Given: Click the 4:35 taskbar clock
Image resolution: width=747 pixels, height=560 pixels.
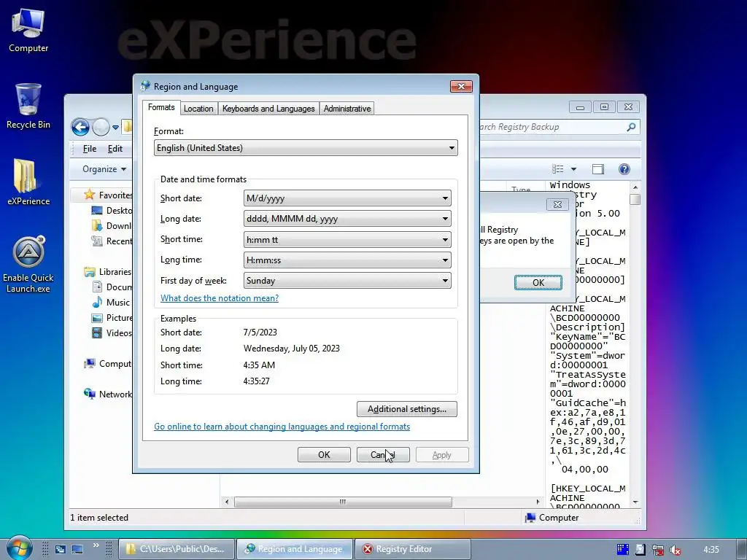Looking at the screenshot, I should pos(711,550).
